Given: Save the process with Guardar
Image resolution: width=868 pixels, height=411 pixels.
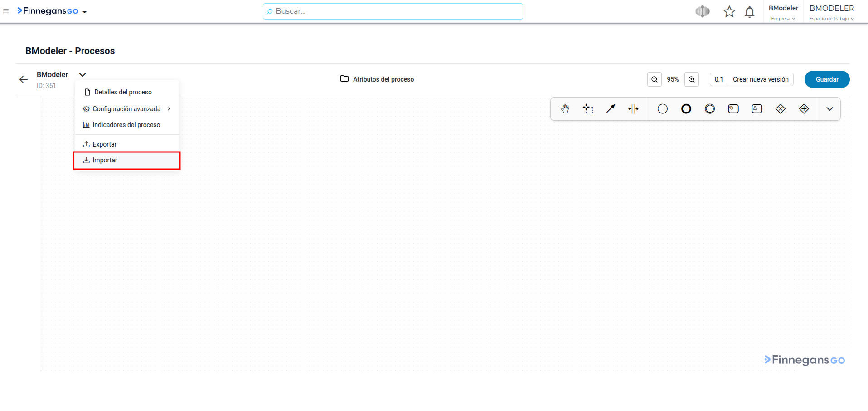Looking at the screenshot, I should [x=827, y=79].
